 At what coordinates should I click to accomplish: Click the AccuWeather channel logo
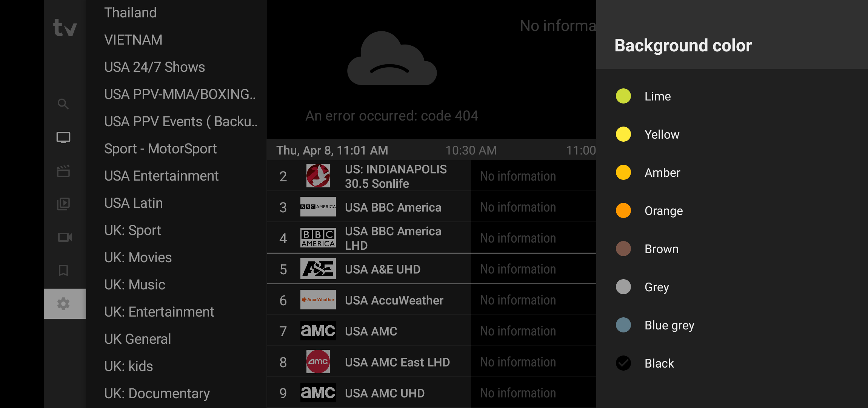318,300
